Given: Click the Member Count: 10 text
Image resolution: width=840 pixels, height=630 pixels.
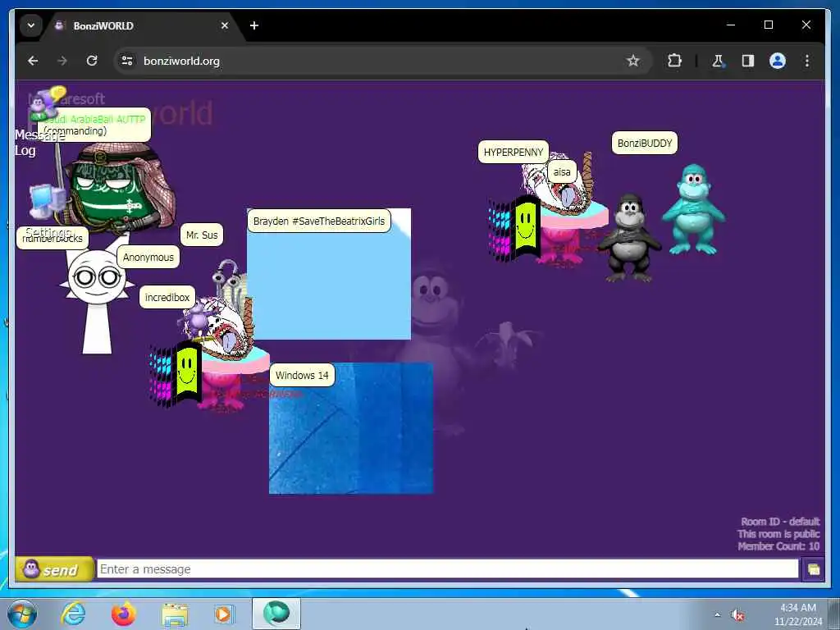Looking at the screenshot, I should 778,546.
